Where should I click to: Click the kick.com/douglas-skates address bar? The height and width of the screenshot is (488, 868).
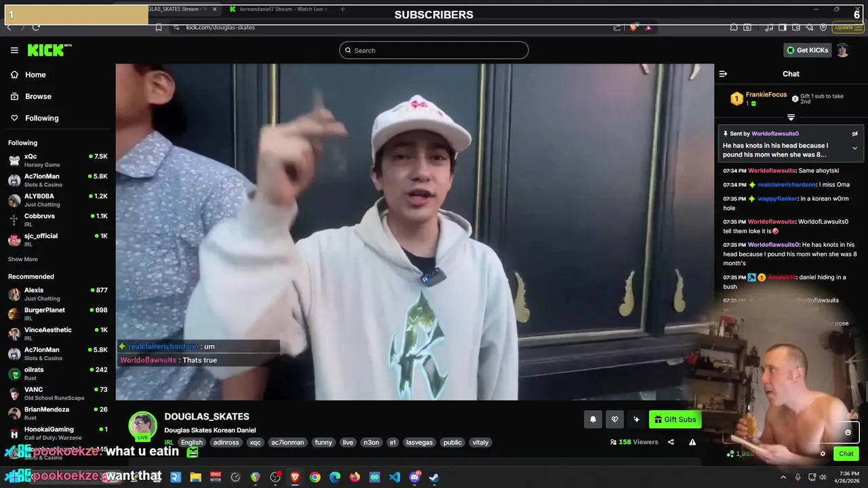[x=220, y=27]
